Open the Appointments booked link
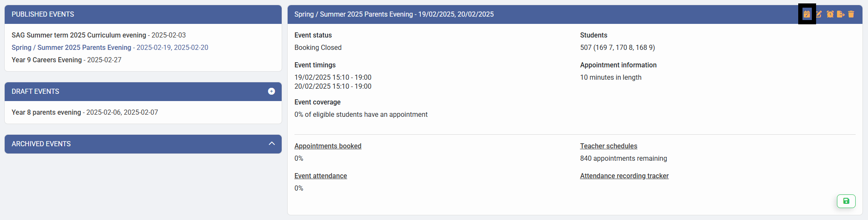The height and width of the screenshot is (220, 868). coord(328,146)
